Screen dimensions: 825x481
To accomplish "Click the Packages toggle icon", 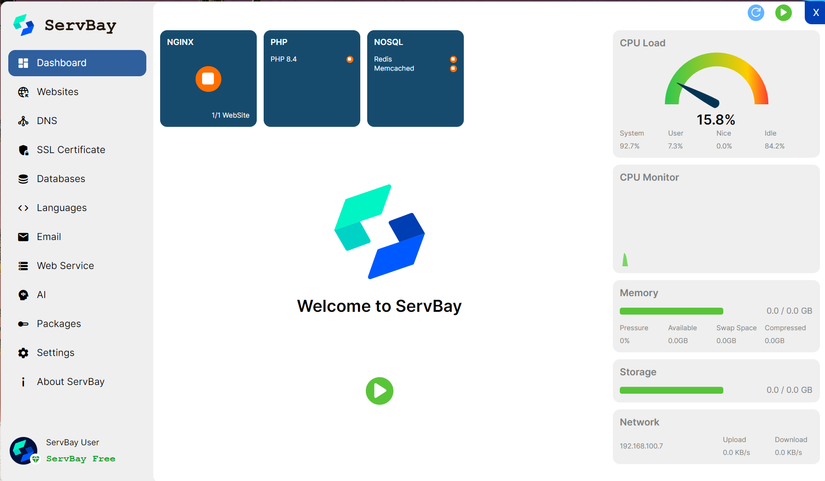I will point(23,324).
